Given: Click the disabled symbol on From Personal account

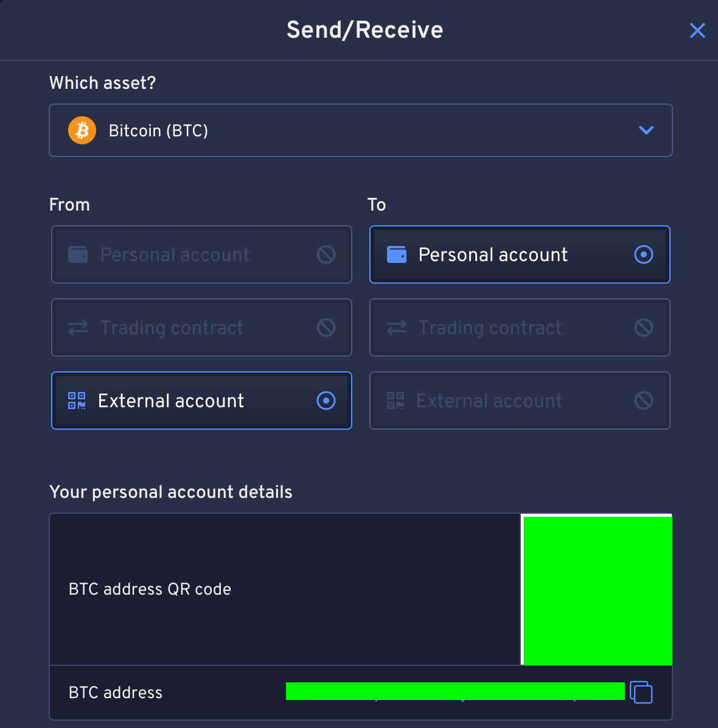Looking at the screenshot, I should [326, 254].
